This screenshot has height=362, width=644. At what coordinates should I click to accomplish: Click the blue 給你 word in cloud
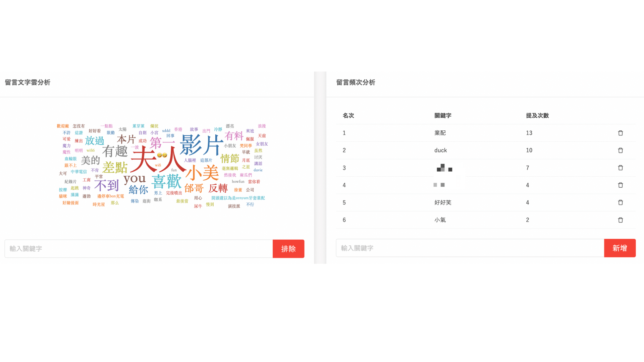[138, 190]
